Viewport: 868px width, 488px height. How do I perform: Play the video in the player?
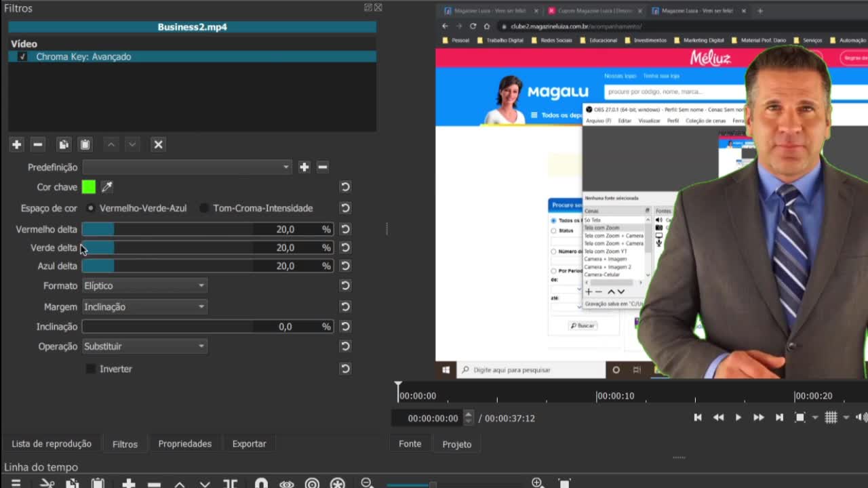tap(738, 418)
